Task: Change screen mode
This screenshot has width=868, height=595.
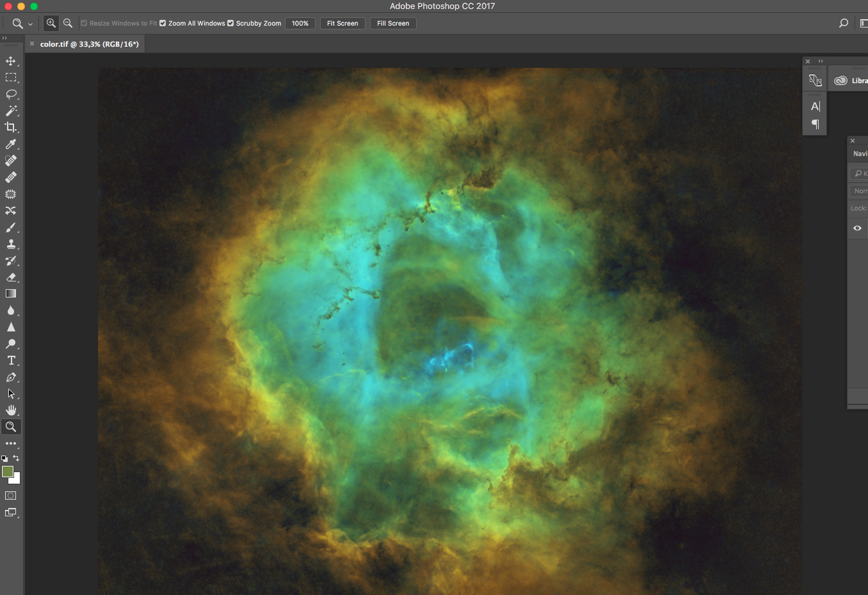Action: pos(11,512)
